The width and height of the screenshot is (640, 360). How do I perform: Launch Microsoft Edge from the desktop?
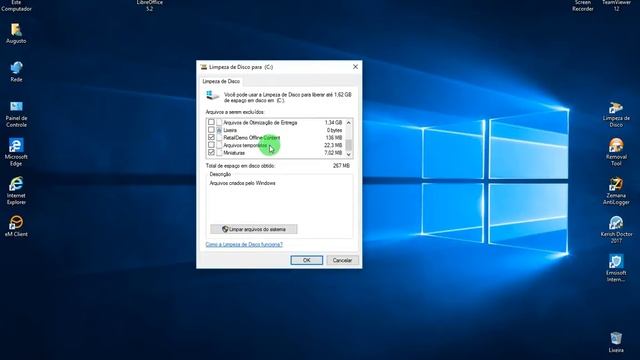(x=16, y=152)
